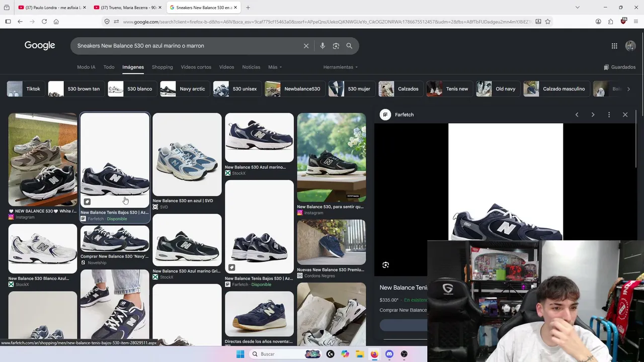
Task: Open Firefox View icon beside the tabs
Action: pos(7,8)
